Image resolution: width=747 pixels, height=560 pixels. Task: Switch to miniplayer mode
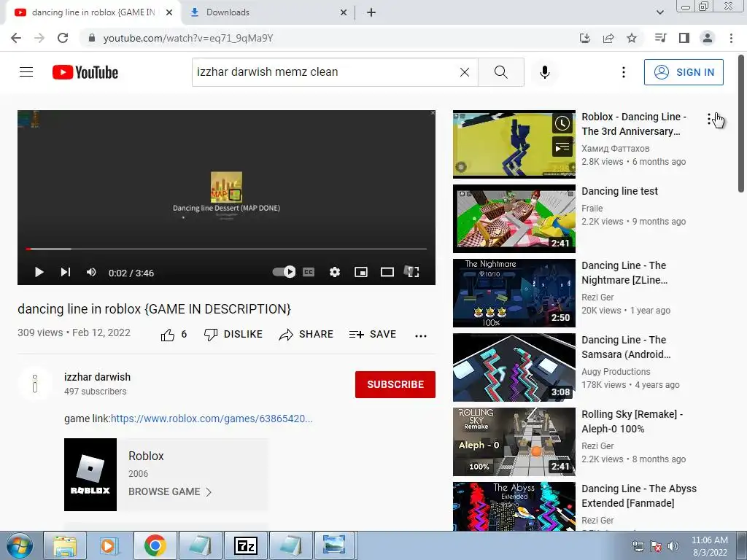(361, 272)
